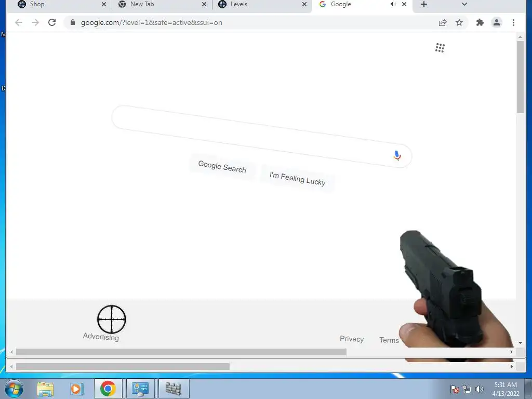This screenshot has width=532, height=399.
Task: Open the Windows Start menu
Action: [x=14, y=389]
